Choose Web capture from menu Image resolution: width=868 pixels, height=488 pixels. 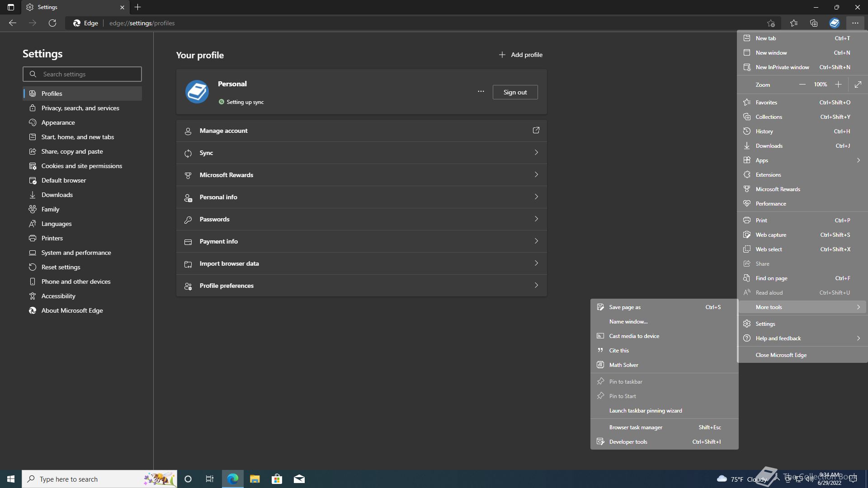(771, 235)
